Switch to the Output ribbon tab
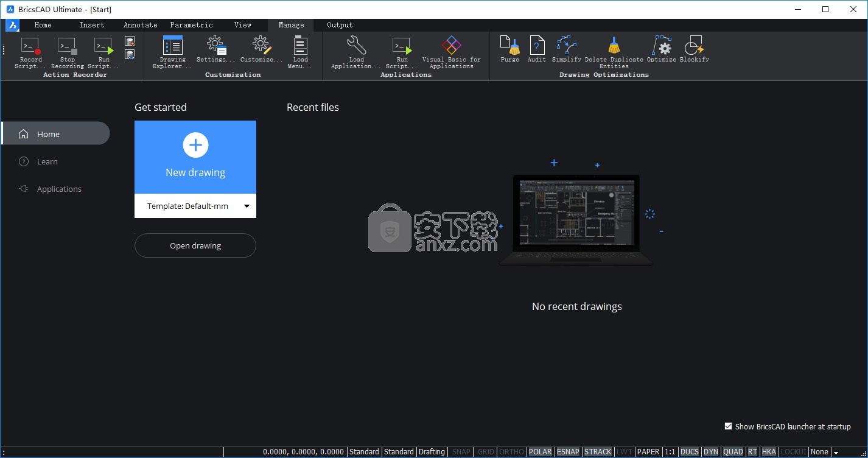868x458 pixels. (x=340, y=25)
